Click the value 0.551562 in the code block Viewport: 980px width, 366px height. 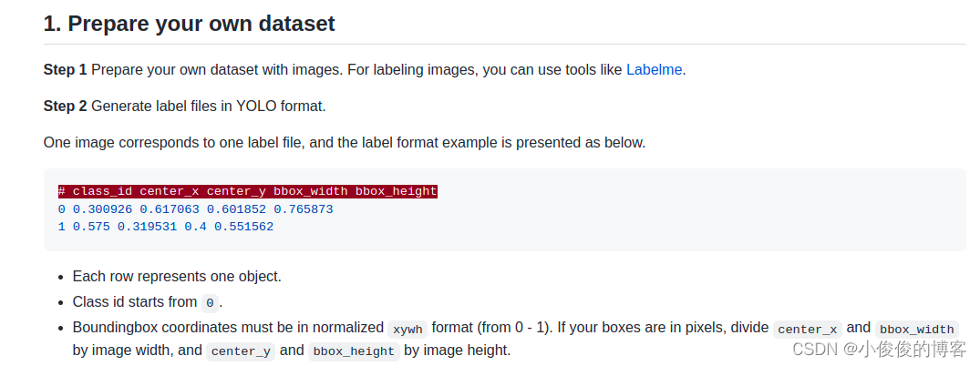click(x=243, y=227)
